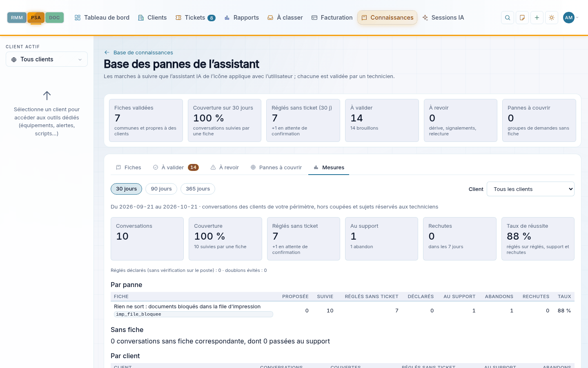588x368 pixels.
Task: Switch to the À revoir tab
Action: [225, 168]
